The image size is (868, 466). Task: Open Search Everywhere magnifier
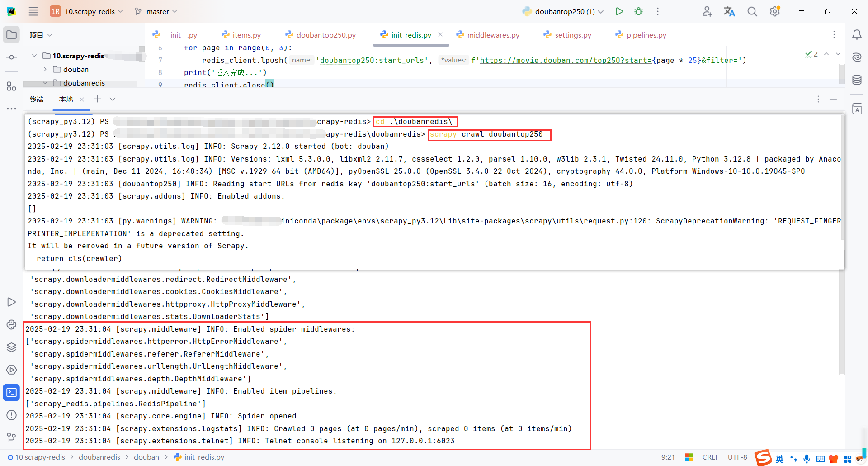click(x=752, y=11)
